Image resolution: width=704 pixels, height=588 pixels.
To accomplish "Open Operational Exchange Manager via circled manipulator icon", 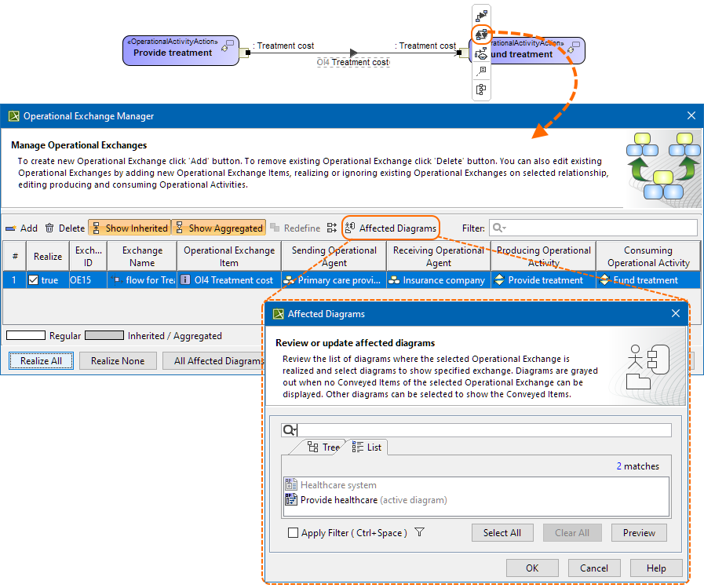I will tap(481, 33).
